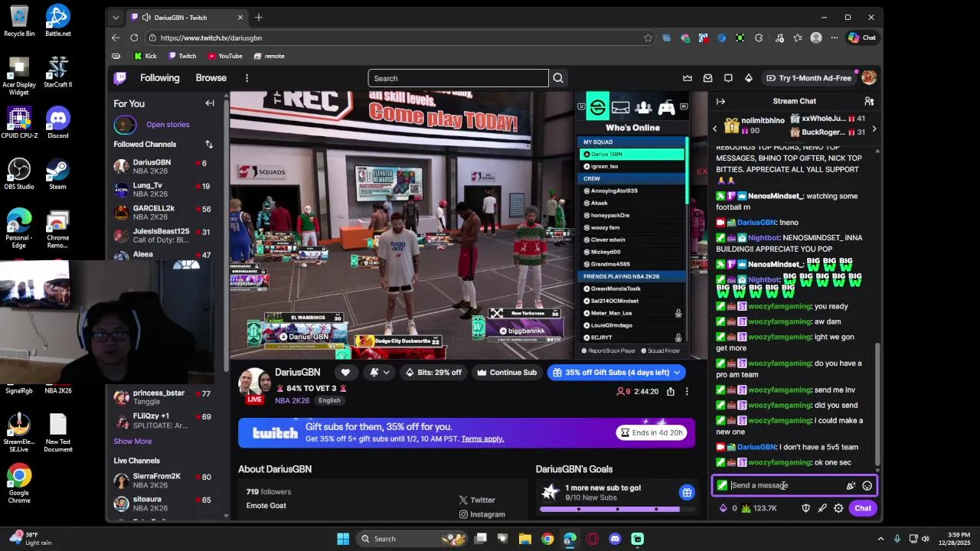Open the remote bookmarks folder
980x551 pixels.
(x=269, y=56)
